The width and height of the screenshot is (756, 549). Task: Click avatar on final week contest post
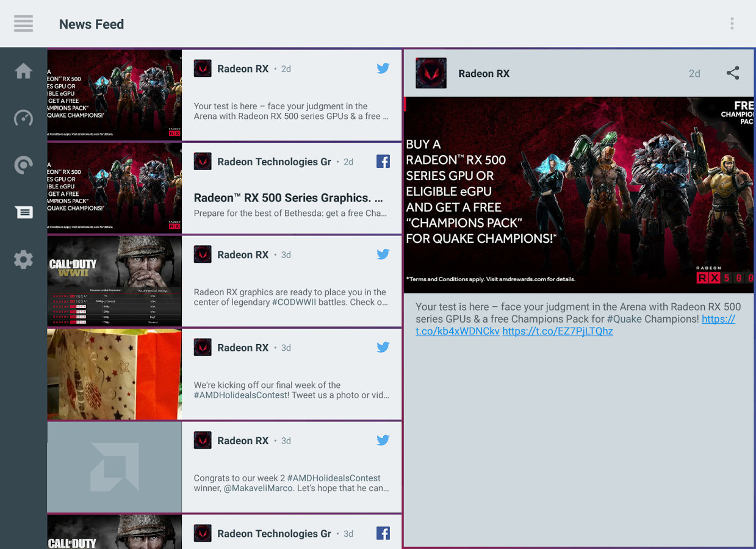coord(203,347)
